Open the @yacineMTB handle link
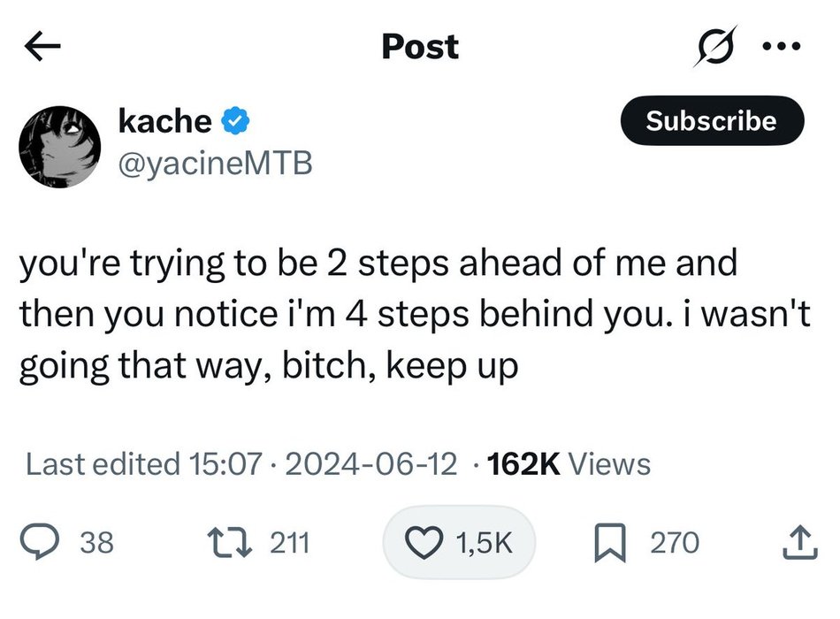The height and width of the screenshot is (619, 840). pos(215,163)
